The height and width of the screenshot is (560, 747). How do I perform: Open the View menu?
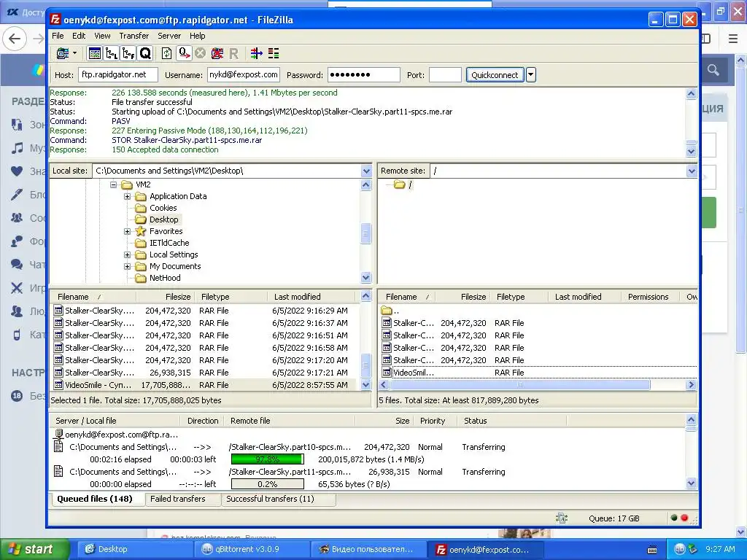(x=102, y=36)
